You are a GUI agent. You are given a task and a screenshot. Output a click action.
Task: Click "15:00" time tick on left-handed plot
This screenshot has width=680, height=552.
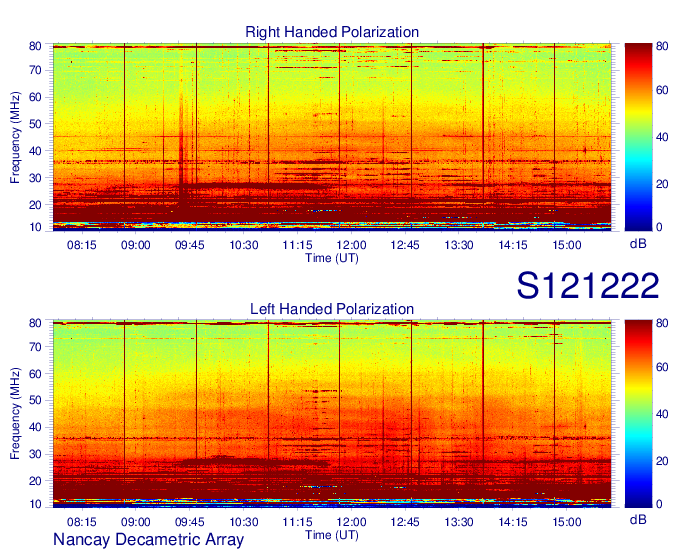coord(567,522)
